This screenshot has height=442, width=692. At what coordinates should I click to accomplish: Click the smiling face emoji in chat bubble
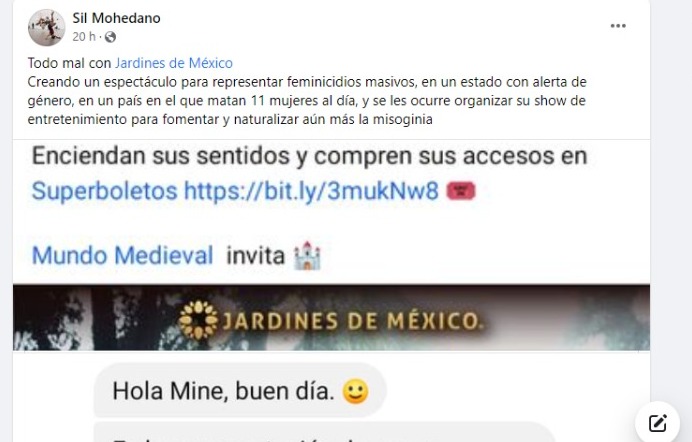[356, 391]
